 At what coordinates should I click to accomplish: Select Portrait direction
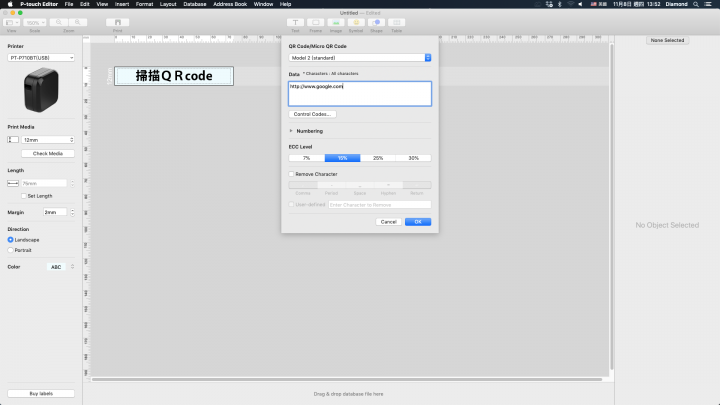[10, 250]
